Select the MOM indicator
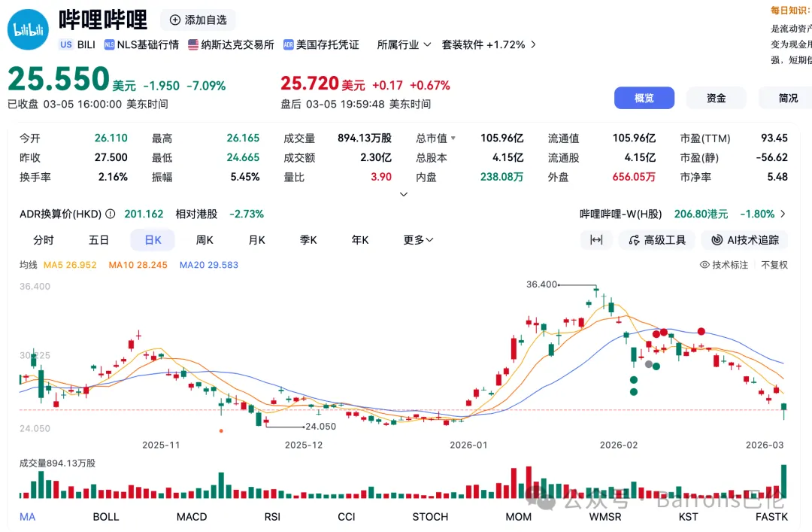Viewport: 812px width, 532px height. tap(518, 516)
